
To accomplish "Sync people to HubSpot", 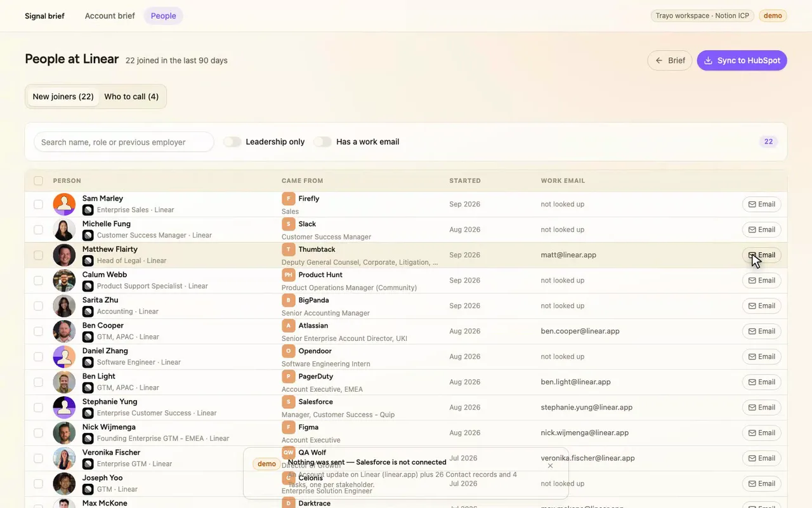I will [x=742, y=60].
